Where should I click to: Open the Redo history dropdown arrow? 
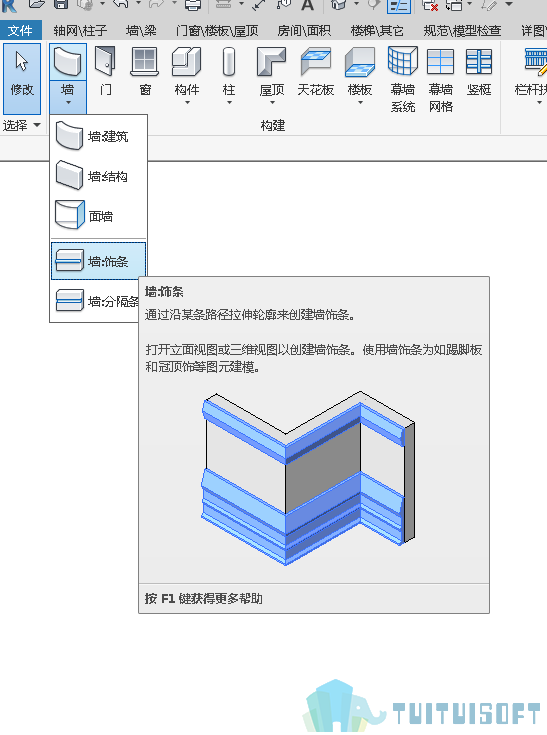[x=174, y=4]
